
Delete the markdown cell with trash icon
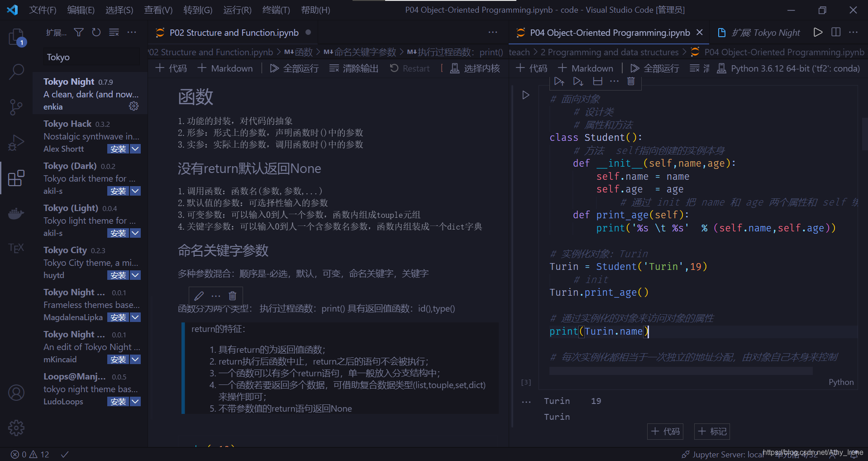click(233, 296)
